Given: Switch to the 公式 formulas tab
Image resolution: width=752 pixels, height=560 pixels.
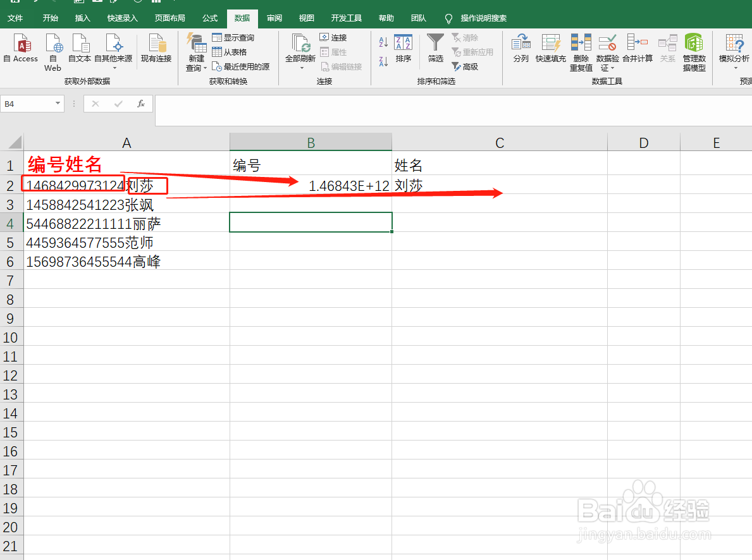Looking at the screenshot, I should pyautogui.click(x=209, y=18).
